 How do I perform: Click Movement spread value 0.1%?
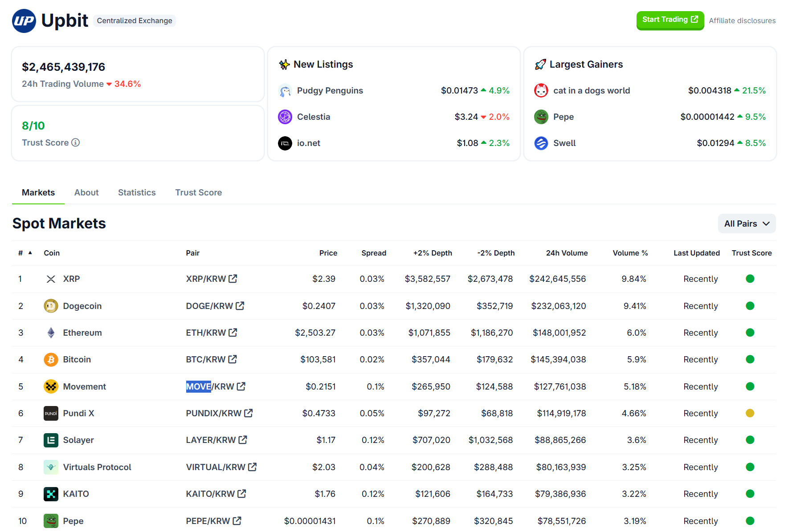click(376, 387)
